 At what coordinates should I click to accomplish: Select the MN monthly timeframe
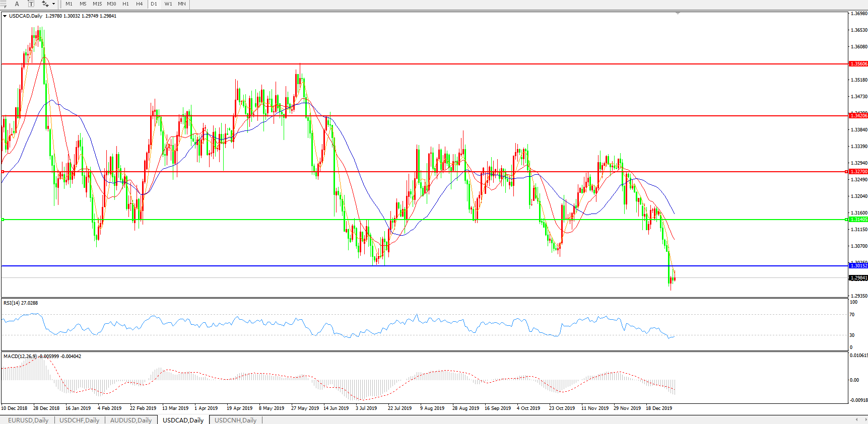pyautogui.click(x=182, y=4)
